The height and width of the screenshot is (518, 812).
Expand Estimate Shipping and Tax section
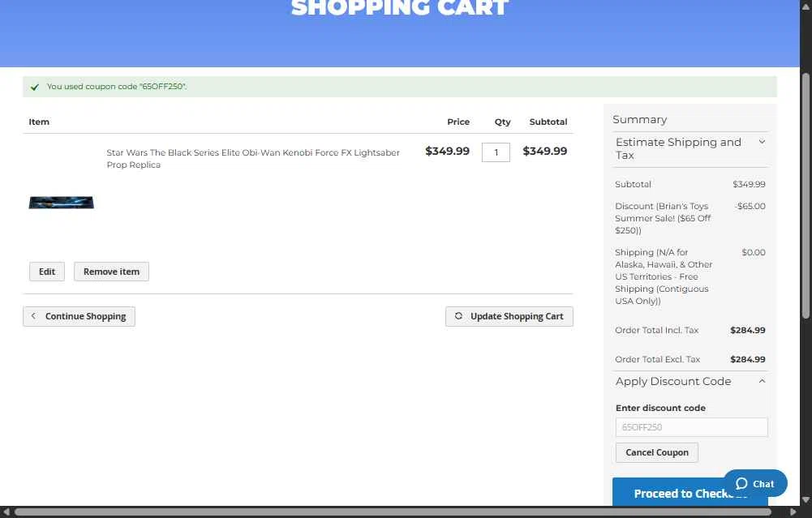pos(691,148)
